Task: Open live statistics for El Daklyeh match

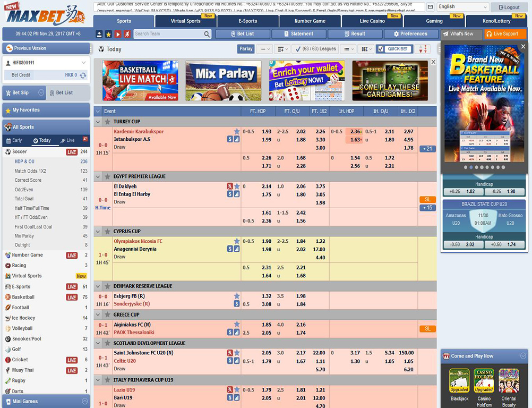Action: 236,193
